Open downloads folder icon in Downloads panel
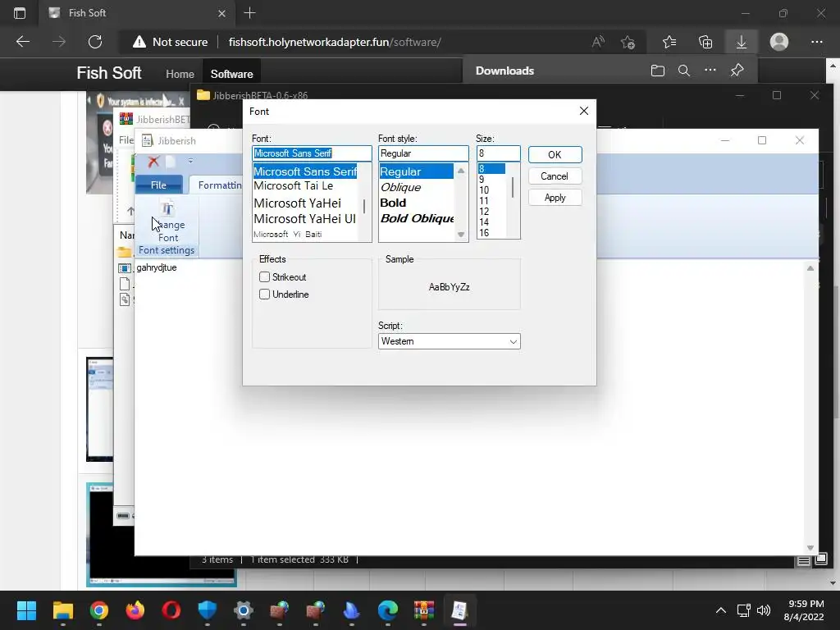This screenshot has height=630, width=840. 658,71
